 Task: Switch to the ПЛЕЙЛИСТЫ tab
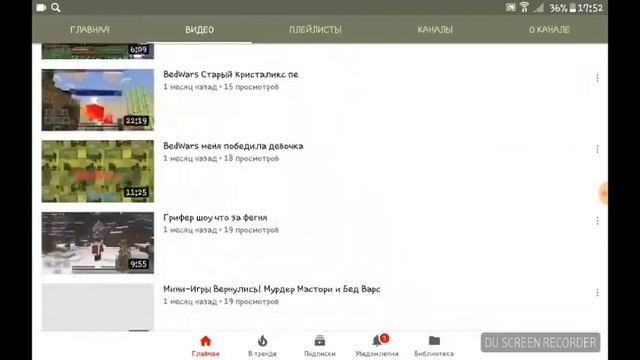316,29
